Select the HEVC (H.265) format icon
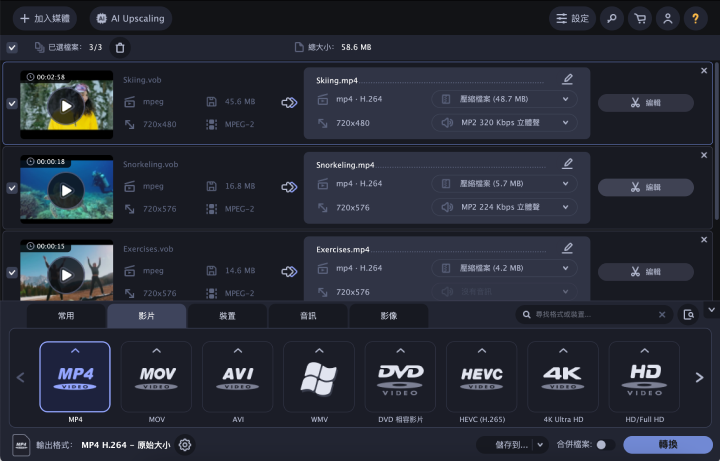This screenshot has width=720, height=461. (482, 377)
